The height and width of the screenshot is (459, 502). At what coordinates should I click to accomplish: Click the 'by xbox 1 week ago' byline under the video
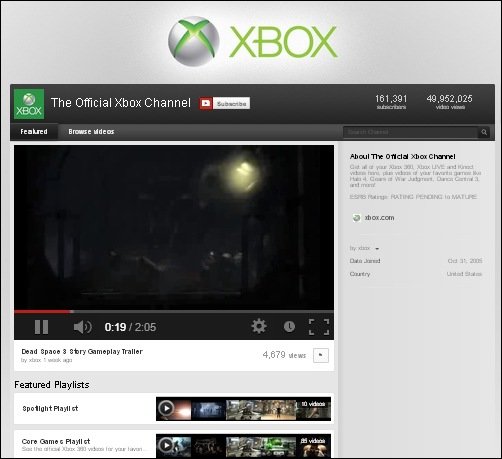point(46,360)
